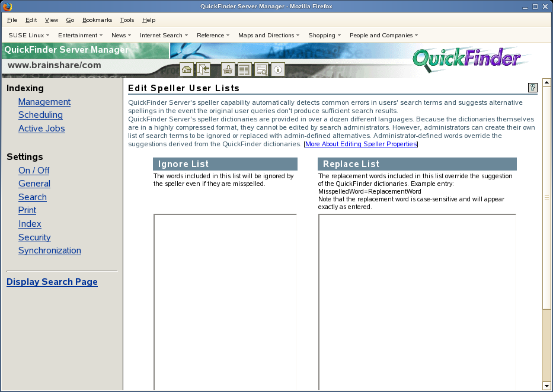Click the Display Search Page link

tap(52, 282)
